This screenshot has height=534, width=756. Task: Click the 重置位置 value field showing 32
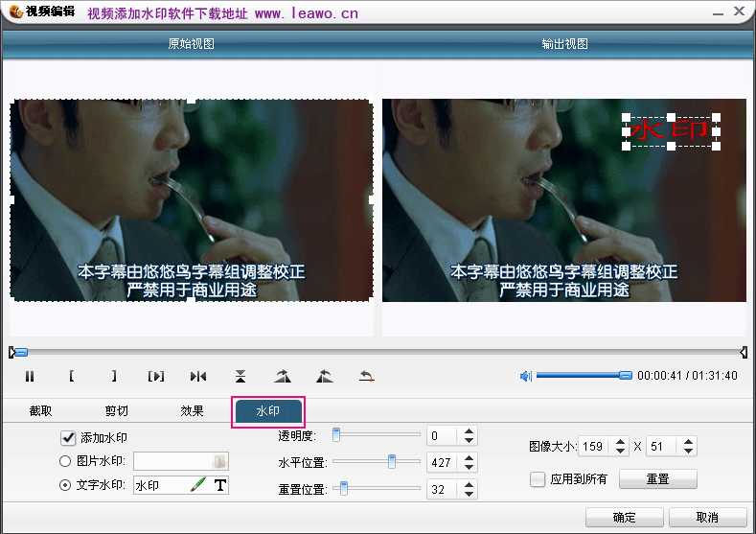tap(444, 489)
